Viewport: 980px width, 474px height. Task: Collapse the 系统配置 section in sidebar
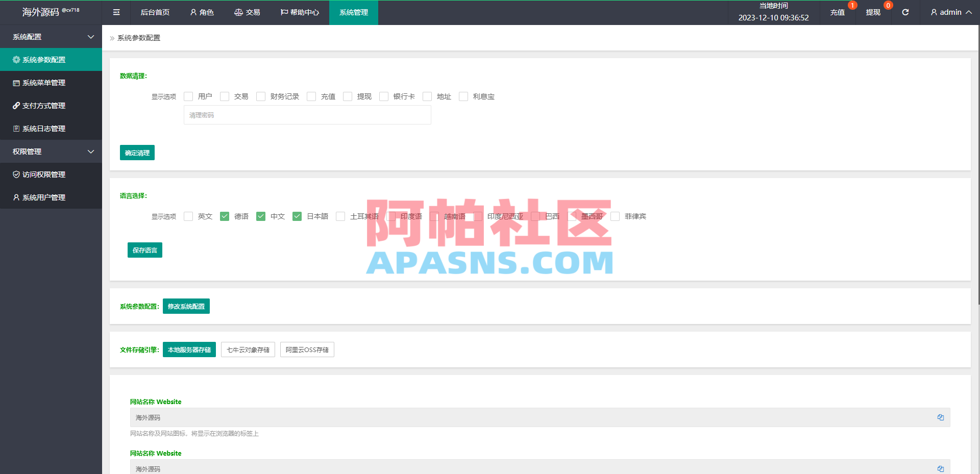tap(51, 36)
